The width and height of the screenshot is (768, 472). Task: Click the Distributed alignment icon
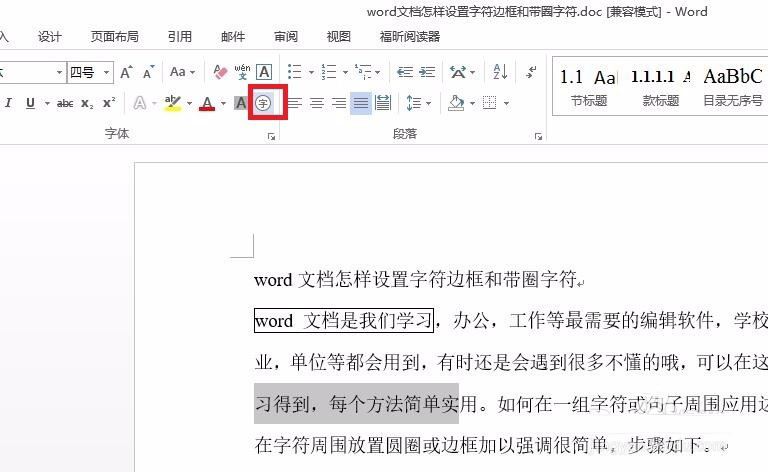pyautogui.click(x=383, y=103)
